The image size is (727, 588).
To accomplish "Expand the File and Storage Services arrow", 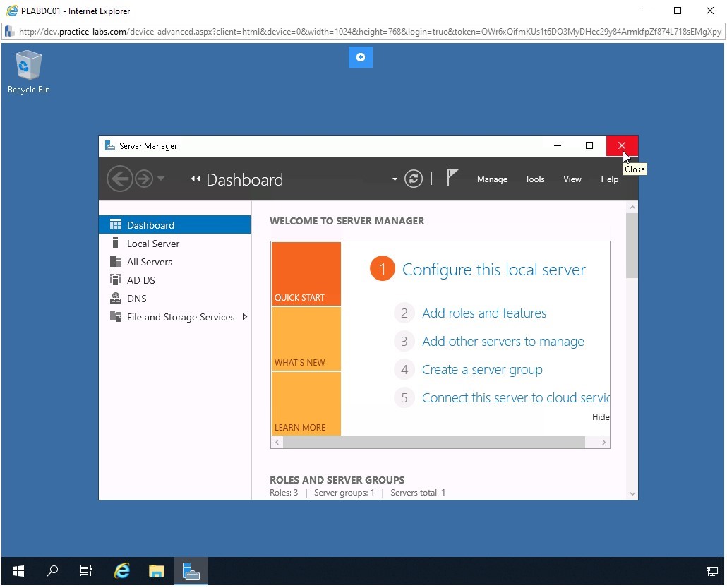I will 244,317.
